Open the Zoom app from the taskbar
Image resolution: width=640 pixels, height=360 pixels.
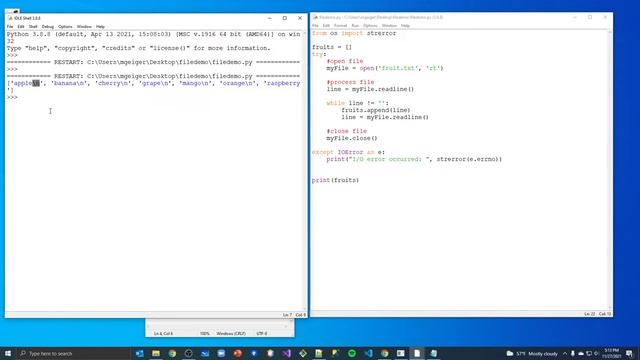click(x=221, y=353)
